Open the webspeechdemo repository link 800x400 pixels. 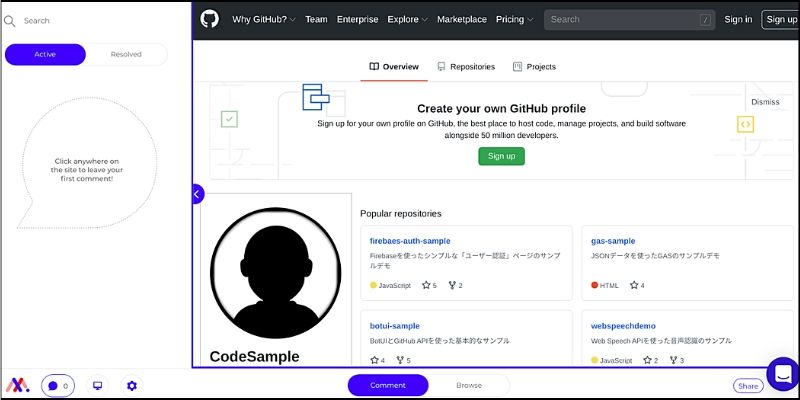tap(623, 326)
